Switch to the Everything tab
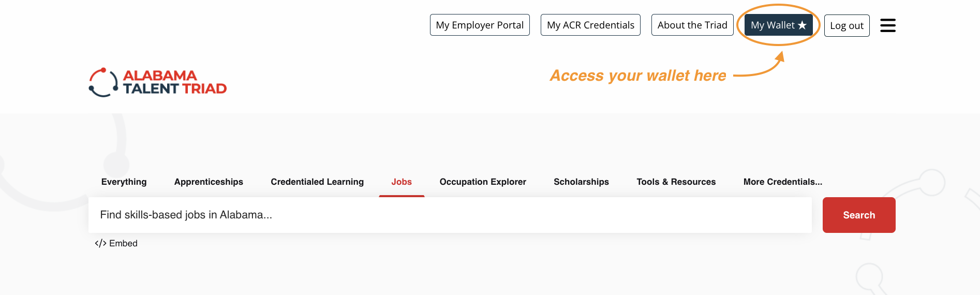 tap(124, 182)
